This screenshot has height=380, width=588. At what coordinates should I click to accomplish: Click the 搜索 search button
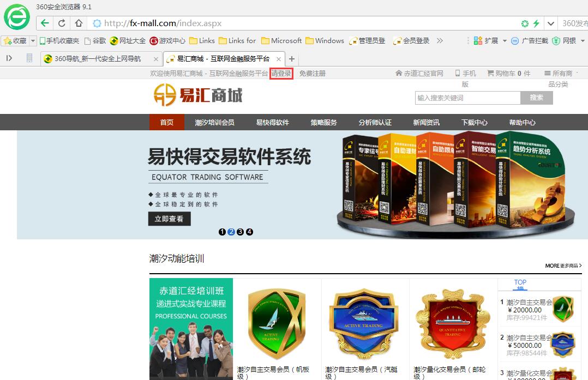pos(537,98)
